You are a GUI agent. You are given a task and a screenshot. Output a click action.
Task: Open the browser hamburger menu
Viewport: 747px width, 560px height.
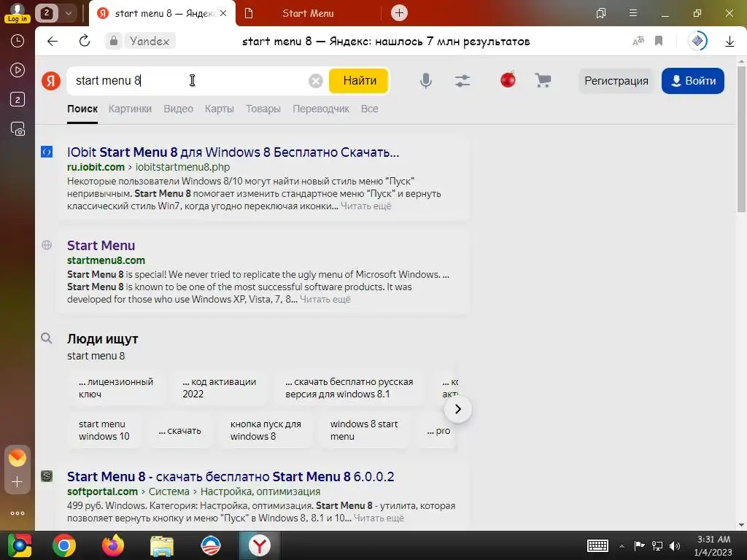click(x=632, y=13)
